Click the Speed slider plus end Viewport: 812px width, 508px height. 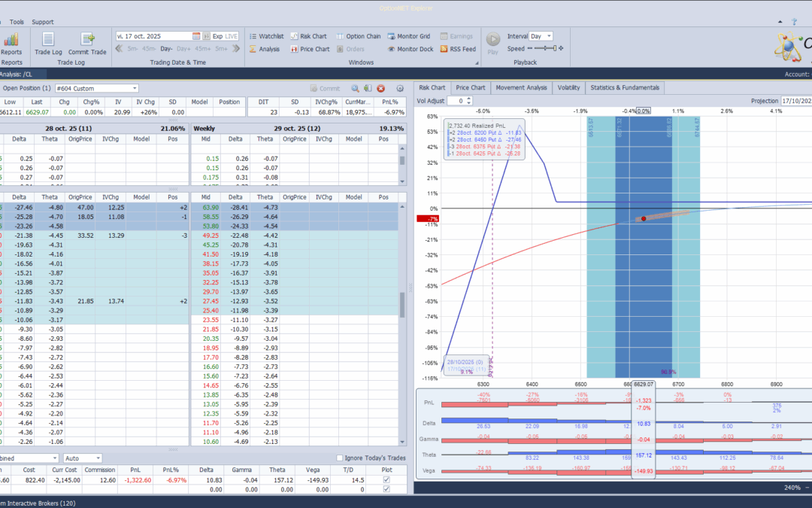(x=561, y=48)
